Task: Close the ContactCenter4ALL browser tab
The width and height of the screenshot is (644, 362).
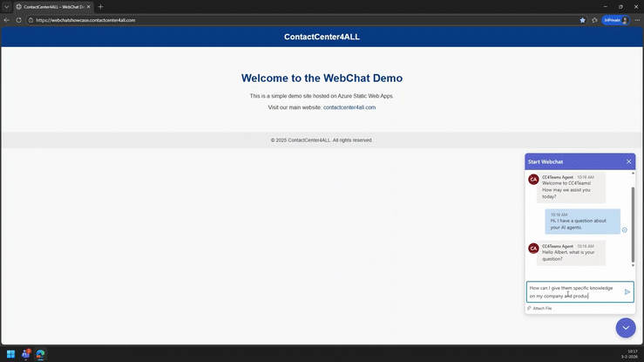Action: [x=88, y=7]
